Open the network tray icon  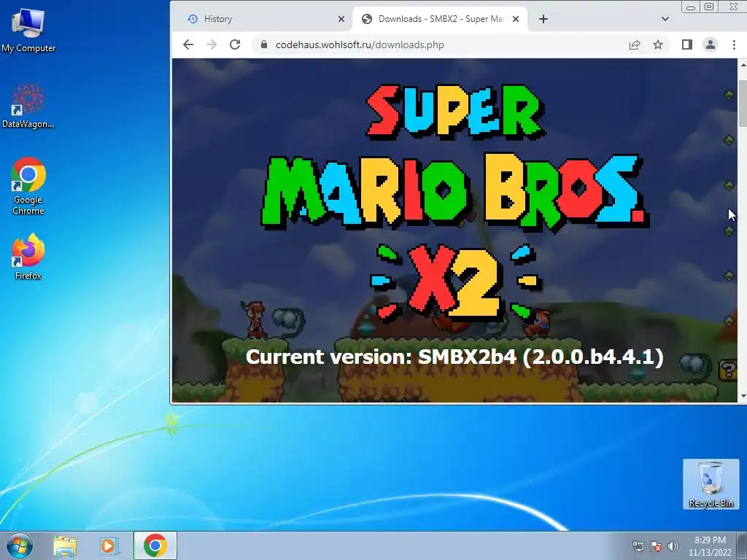coord(638,547)
